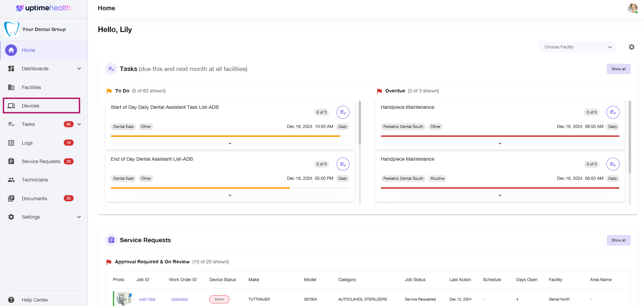The width and height of the screenshot is (644, 306).
Task: Open the Choose Facility dropdown
Action: (x=577, y=47)
